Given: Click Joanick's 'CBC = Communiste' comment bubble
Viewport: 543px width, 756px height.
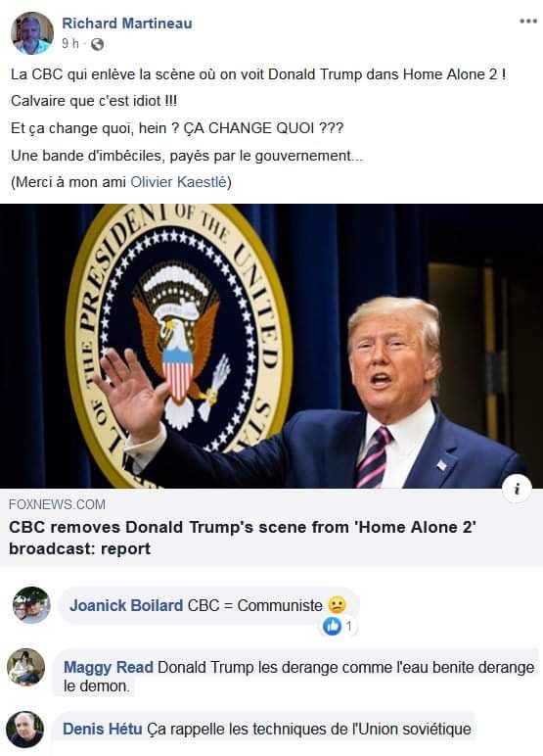Looking at the screenshot, I should click(209, 605).
